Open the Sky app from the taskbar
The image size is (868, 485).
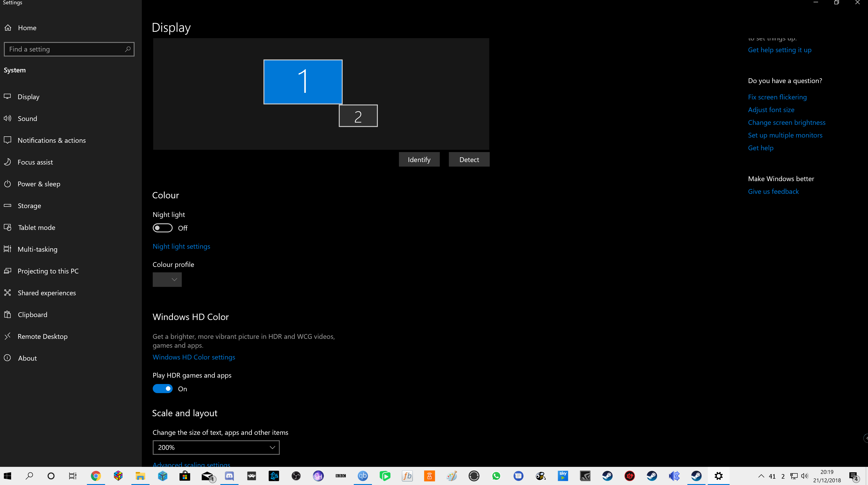tap(563, 476)
